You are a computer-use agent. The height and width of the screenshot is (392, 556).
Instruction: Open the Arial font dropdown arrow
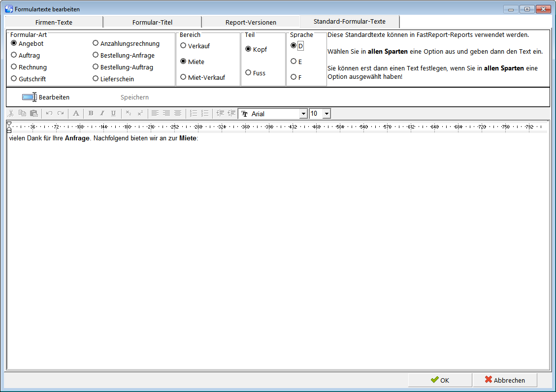click(x=303, y=114)
